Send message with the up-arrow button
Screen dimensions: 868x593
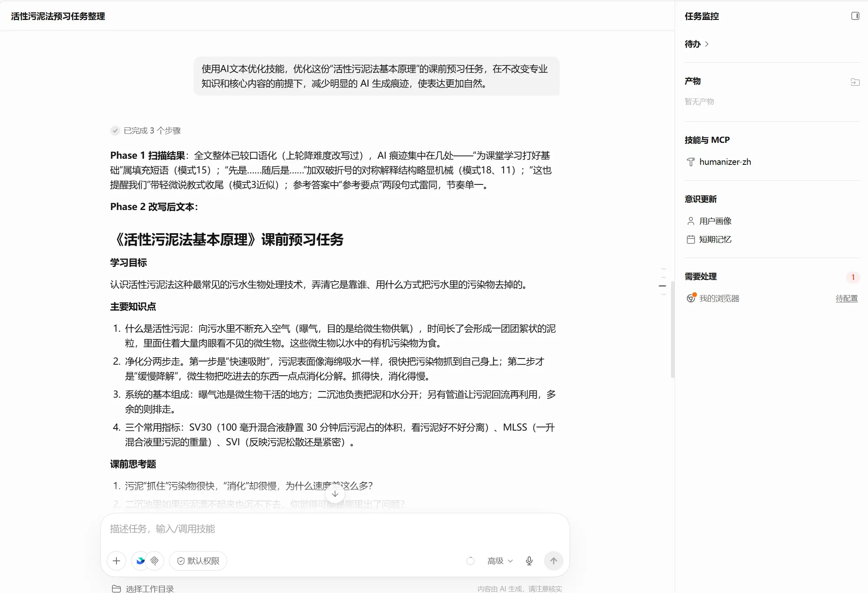[x=554, y=561]
